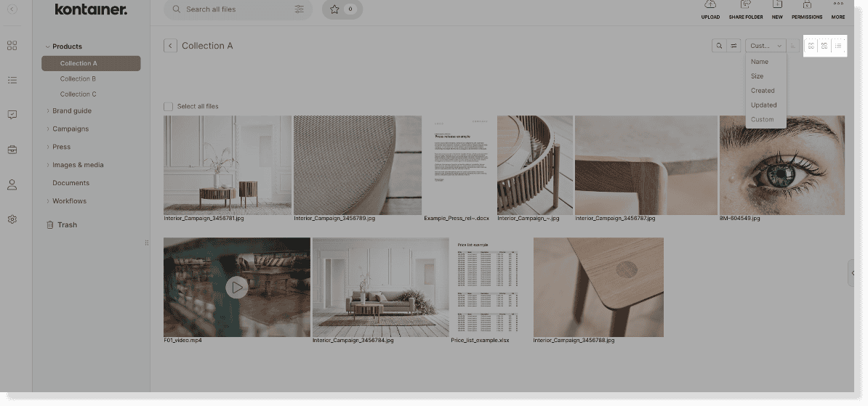Open the briefcase icon in left rail
Image resolution: width=868 pixels, height=406 pixels.
point(12,150)
